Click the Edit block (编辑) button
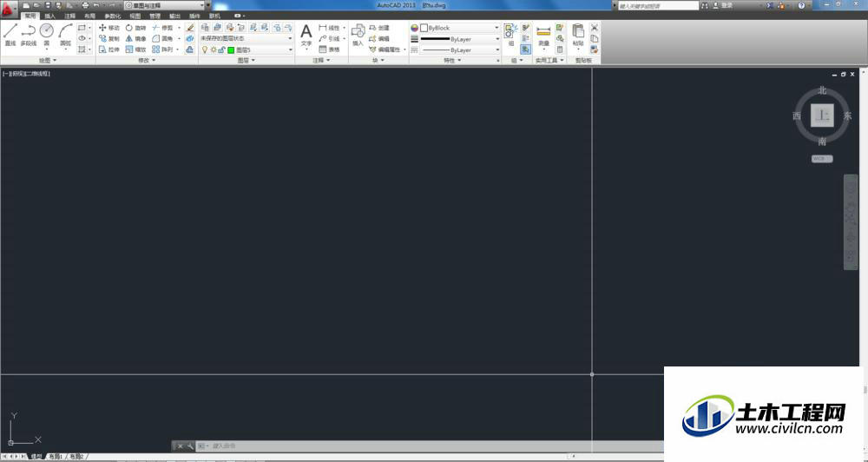Image resolution: width=868 pixels, height=462 pixels. point(379,38)
